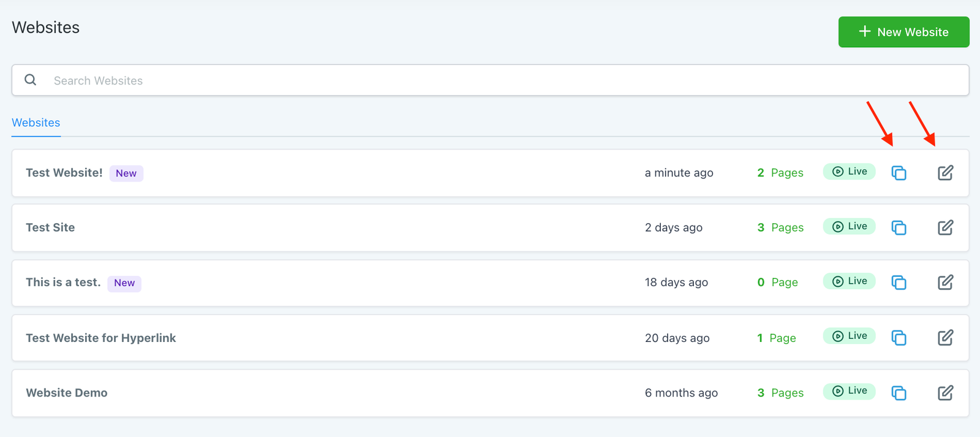The width and height of the screenshot is (980, 437).
Task: Click duplicate icon for Test Website! row
Action: pyautogui.click(x=899, y=173)
